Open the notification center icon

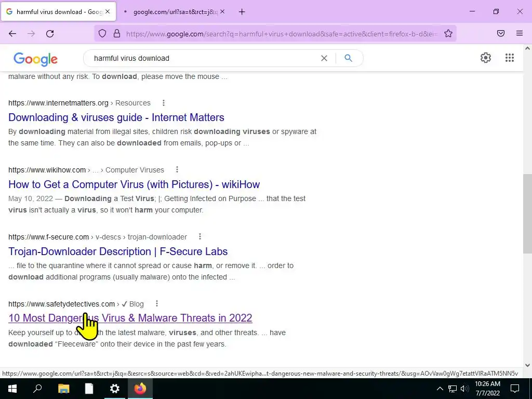point(515,389)
